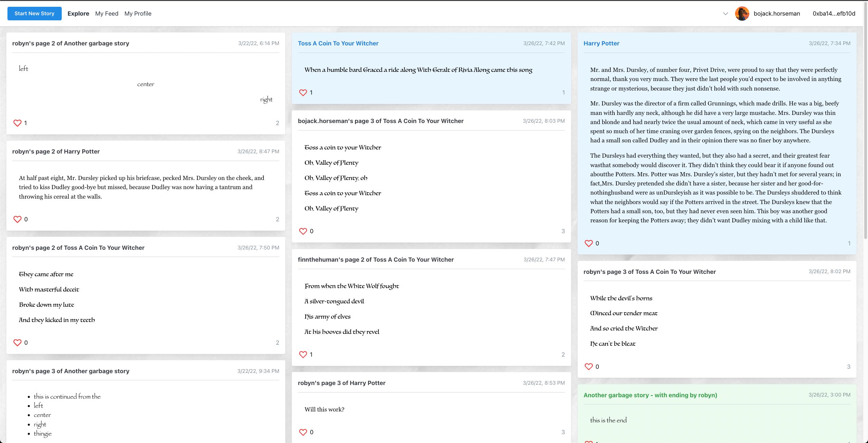Viewport: 868px width, 443px height.
Task: Expand the account dropdown chevron
Action: coord(725,14)
